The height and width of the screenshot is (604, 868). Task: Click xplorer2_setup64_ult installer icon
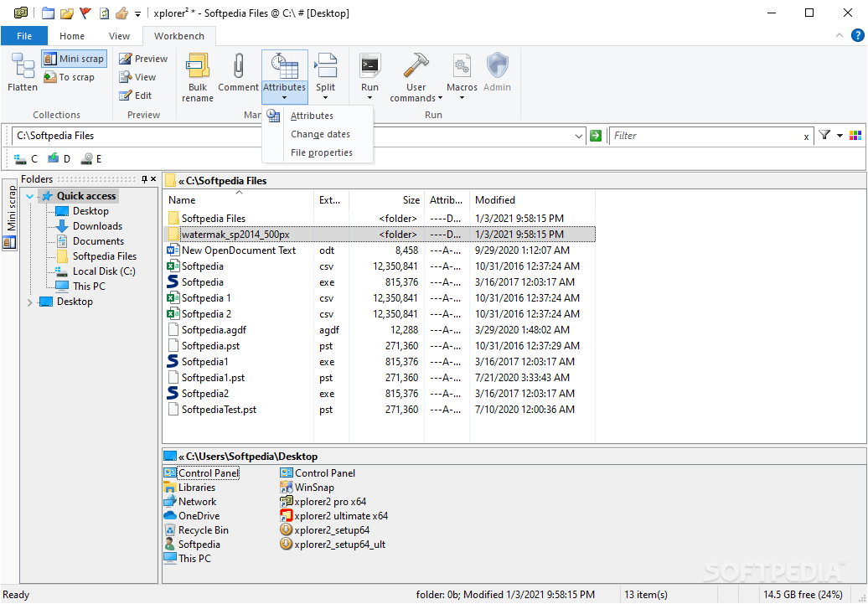[x=286, y=545]
